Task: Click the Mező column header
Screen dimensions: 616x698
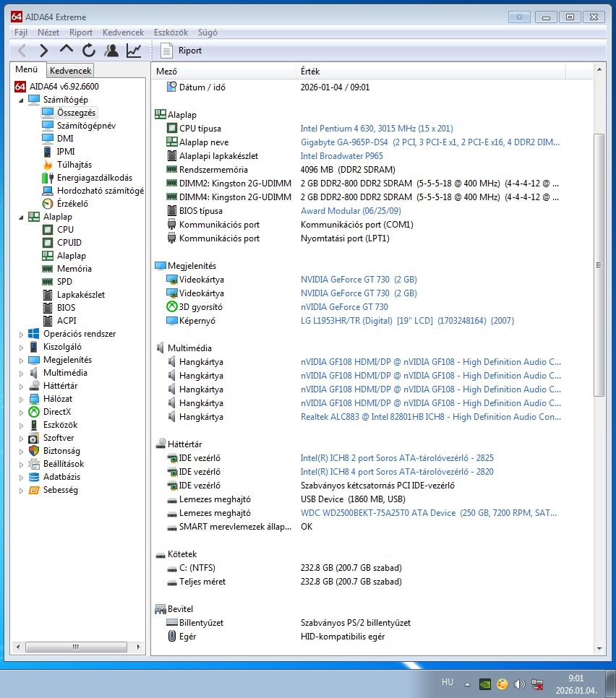Action: pyautogui.click(x=223, y=72)
